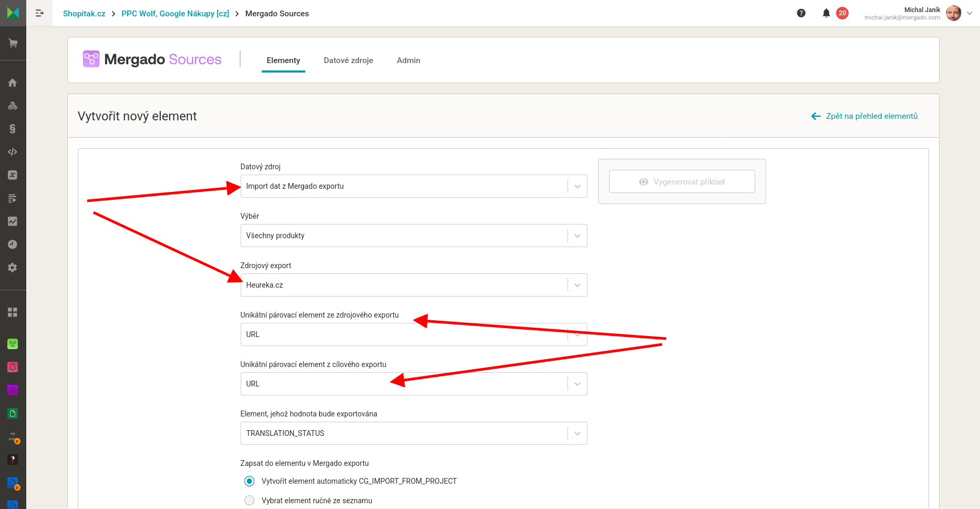980x509 pixels.
Task: Expand the 'Datový zdroj' dropdown
Action: 413,186
